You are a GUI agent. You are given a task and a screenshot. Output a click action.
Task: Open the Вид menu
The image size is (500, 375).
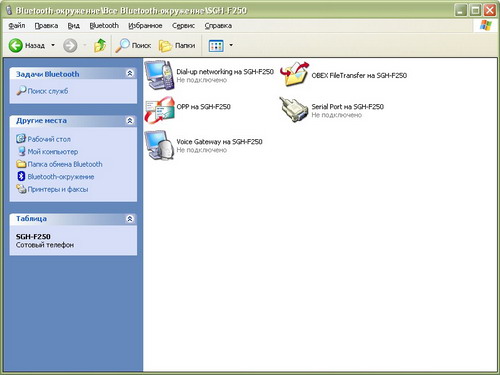[x=74, y=26]
